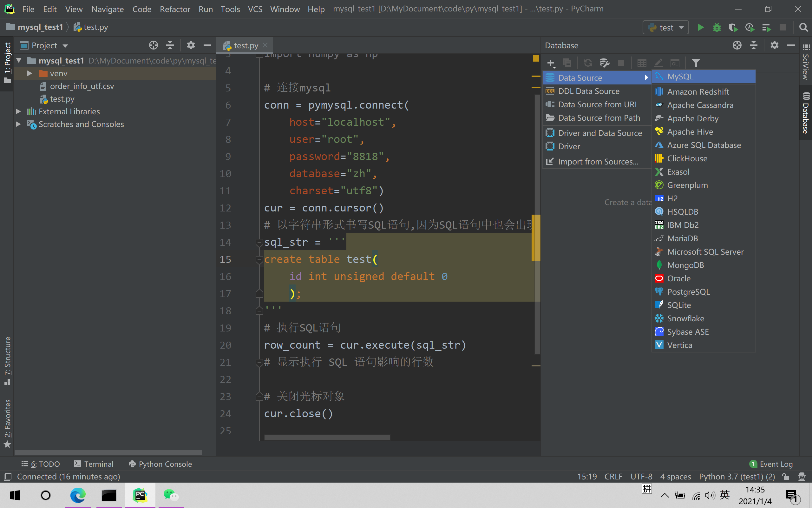Close the test.py tab

pos(265,45)
